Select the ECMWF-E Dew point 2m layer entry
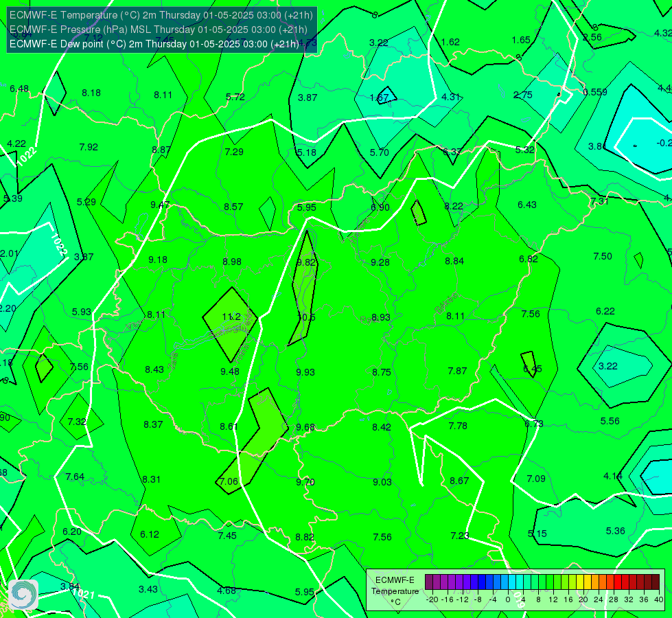The height and width of the screenshot is (618, 672). (x=154, y=44)
